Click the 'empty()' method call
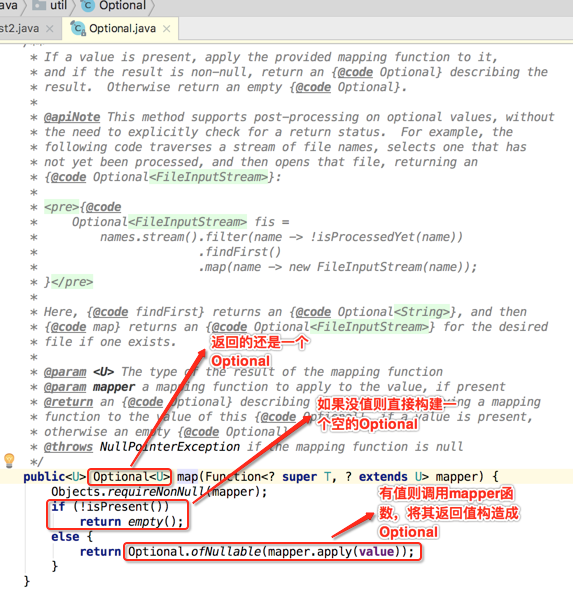Image resolution: width=573 pixels, height=598 pixels. [152, 521]
